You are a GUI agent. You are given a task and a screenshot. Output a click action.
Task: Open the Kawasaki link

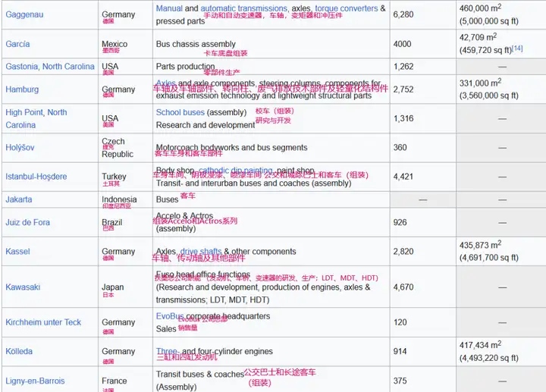23,287
